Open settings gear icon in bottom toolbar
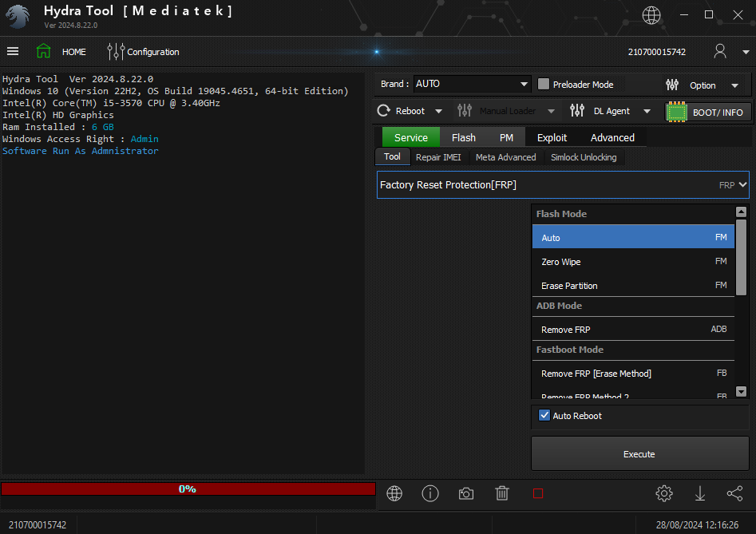The height and width of the screenshot is (534, 756). 664,493
